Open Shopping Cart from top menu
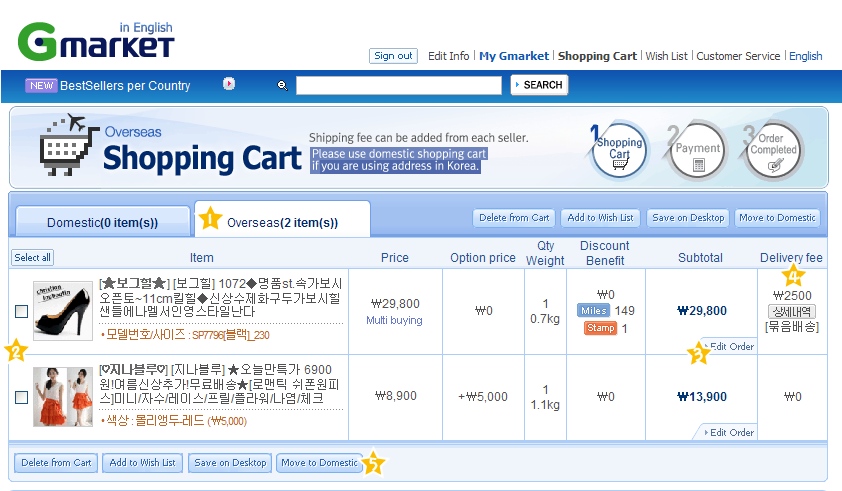Viewport: 842px width, 491px height. point(597,56)
